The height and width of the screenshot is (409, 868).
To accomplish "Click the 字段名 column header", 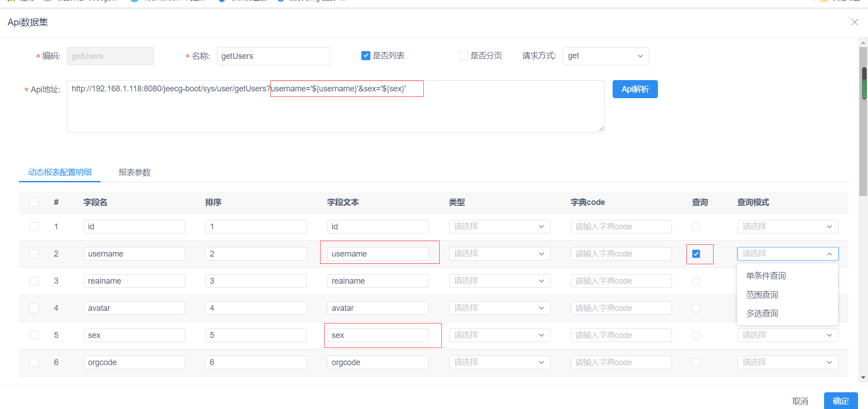I will click(96, 202).
